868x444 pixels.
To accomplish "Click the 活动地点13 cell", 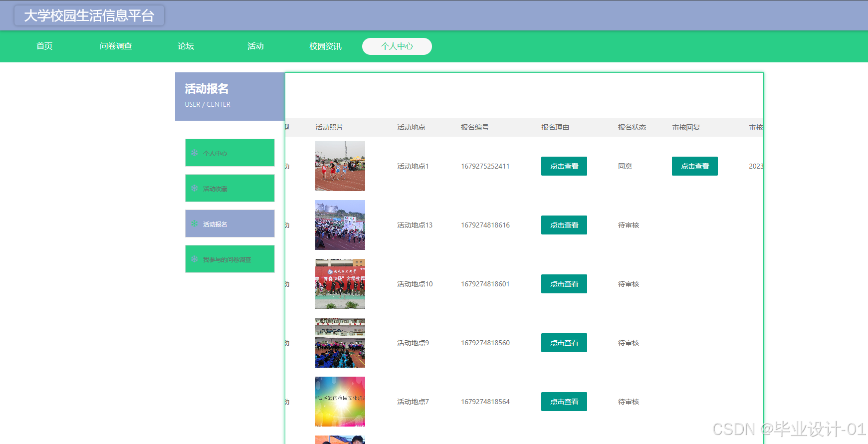I will point(415,225).
